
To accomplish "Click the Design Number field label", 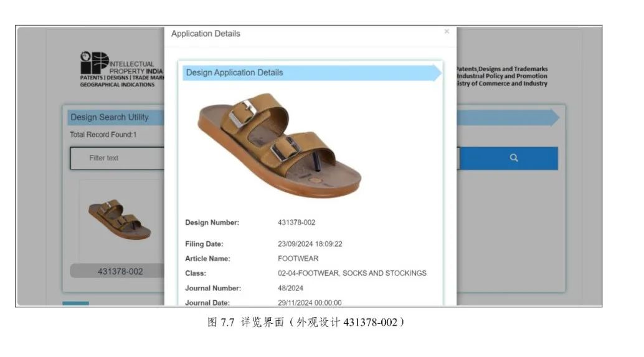I will click(x=212, y=222).
